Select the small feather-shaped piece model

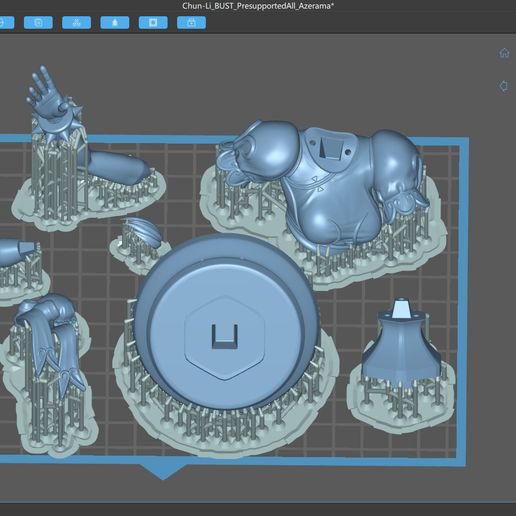[143, 232]
